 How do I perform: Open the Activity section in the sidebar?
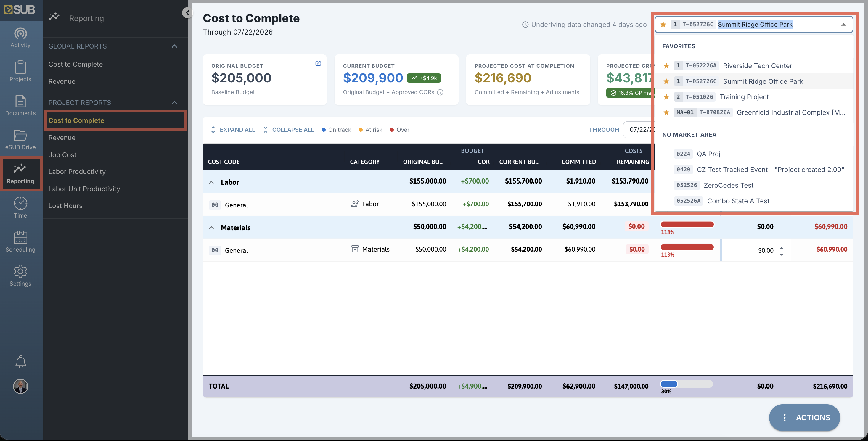point(20,38)
